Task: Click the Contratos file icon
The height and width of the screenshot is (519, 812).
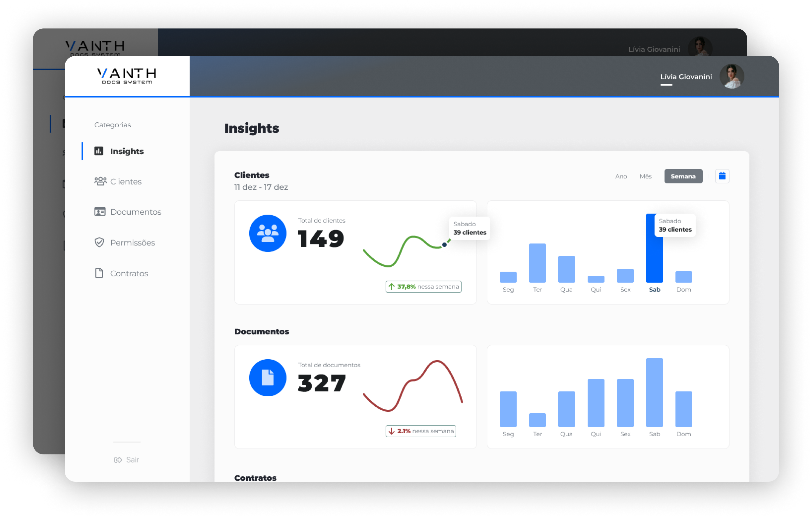Action: coord(99,273)
